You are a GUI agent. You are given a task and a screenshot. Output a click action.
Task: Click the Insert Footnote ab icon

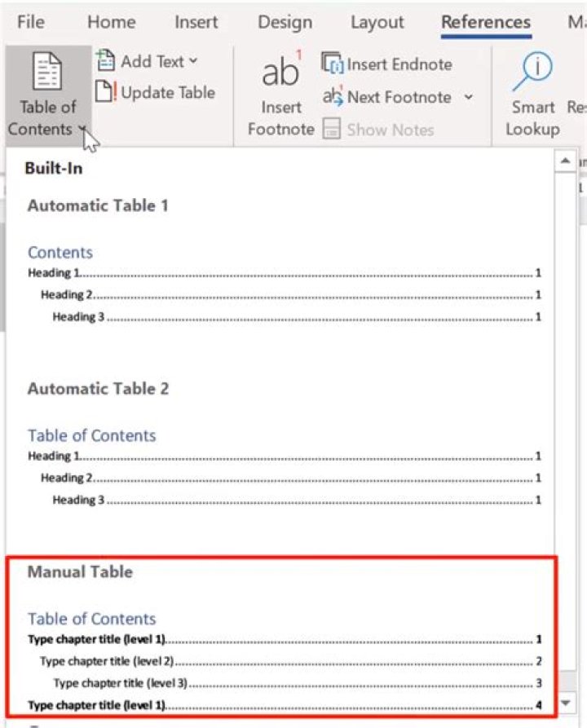(x=280, y=72)
